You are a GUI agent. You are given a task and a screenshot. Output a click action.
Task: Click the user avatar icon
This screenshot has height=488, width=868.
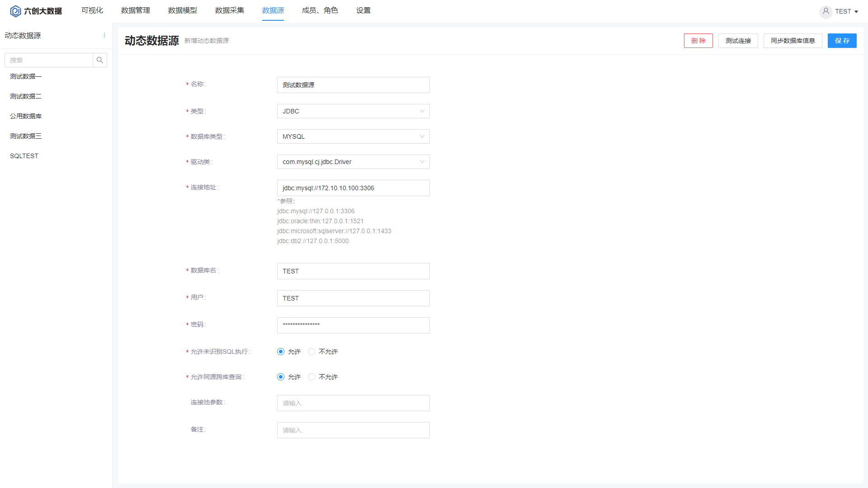point(826,11)
